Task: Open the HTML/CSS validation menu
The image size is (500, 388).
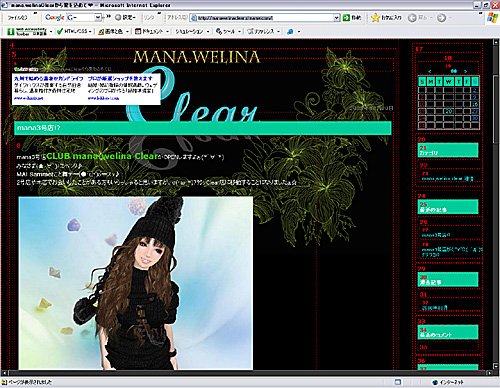Action: click(74, 31)
